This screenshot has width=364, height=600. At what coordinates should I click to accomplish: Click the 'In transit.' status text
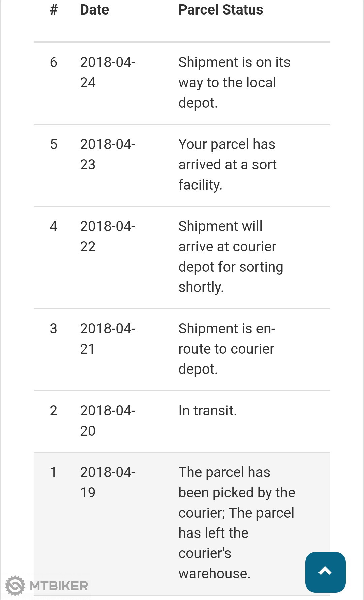[x=207, y=411]
